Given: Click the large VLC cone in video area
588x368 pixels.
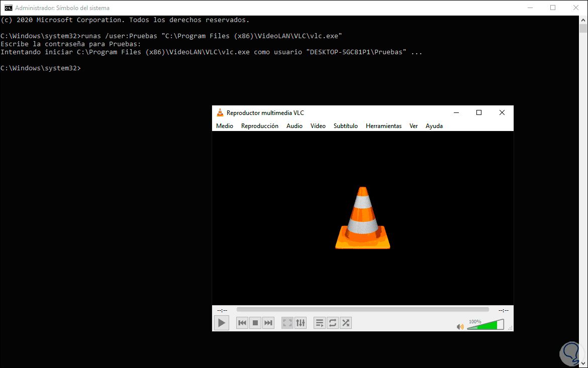Looking at the screenshot, I should pos(363,218).
